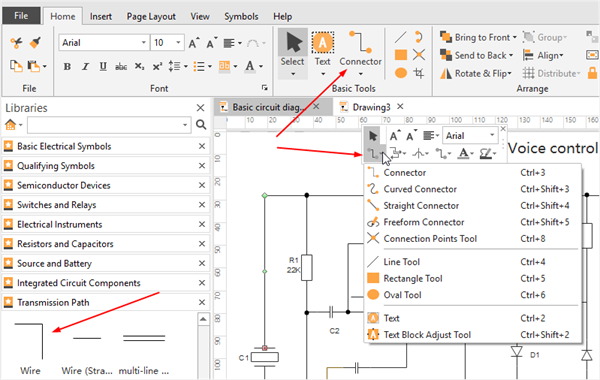Close the Basic circuit diagram tab
The image size is (600, 380).
316,106
